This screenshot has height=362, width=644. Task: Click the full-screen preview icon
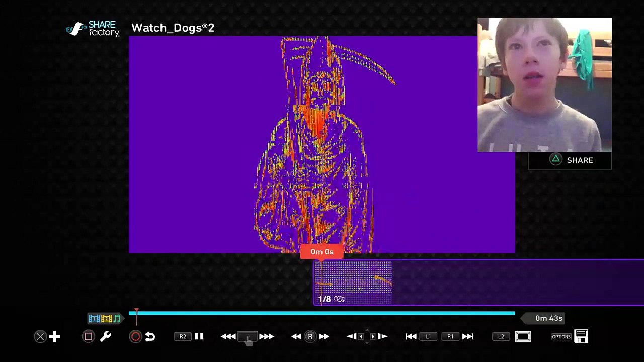pos(523,336)
